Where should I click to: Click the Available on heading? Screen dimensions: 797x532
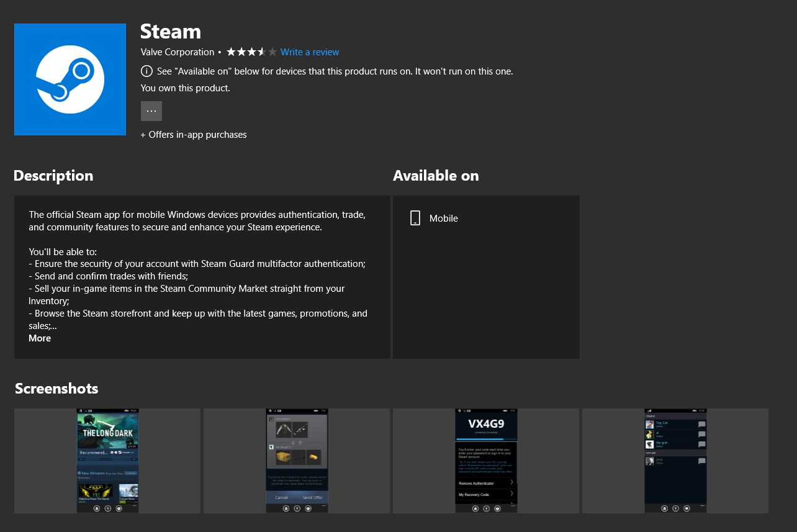[x=436, y=176]
